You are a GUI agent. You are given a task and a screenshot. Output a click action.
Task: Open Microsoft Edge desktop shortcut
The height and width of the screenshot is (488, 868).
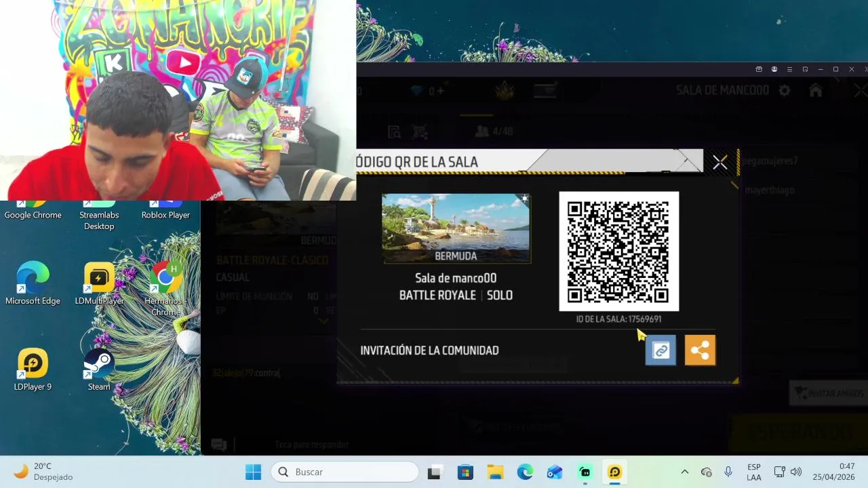point(33,283)
